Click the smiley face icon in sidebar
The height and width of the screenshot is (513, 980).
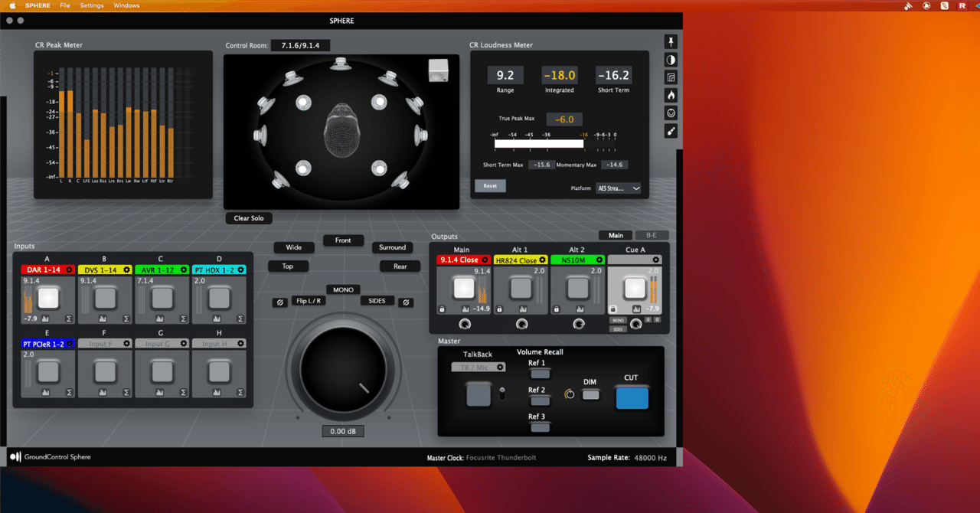click(x=671, y=113)
